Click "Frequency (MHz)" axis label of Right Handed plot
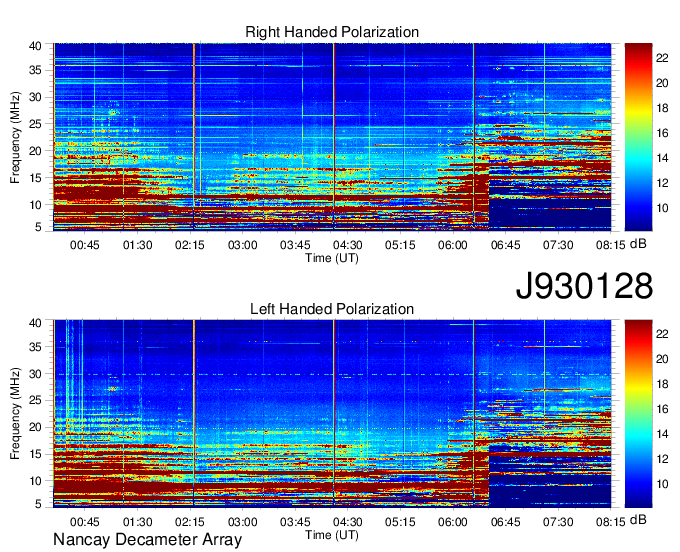Viewport: 680px width, 552px height. click(x=15, y=137)
